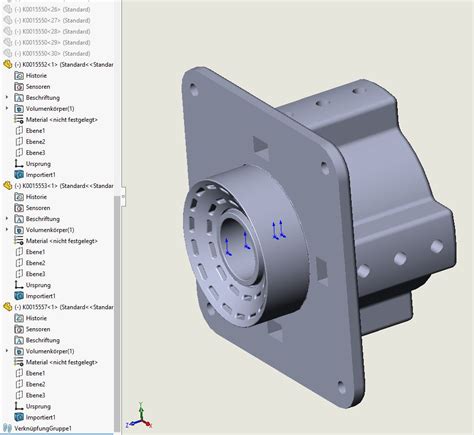This screenshot has height=435, width=474.
Task: Select Ebene3 plane icon under K0015552<1>
Action: 19,152
